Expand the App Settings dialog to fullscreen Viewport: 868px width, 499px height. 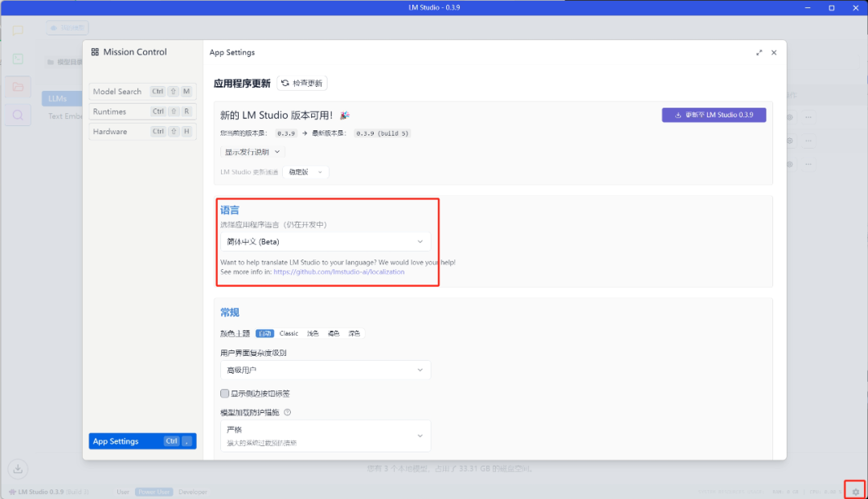click(x=759, y=52)
